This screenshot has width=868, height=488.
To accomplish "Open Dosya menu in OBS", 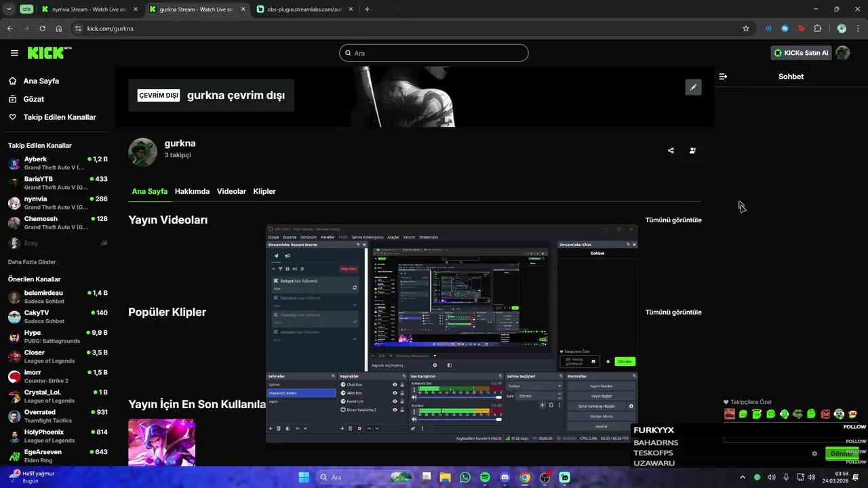I will [x=273, y=237].
